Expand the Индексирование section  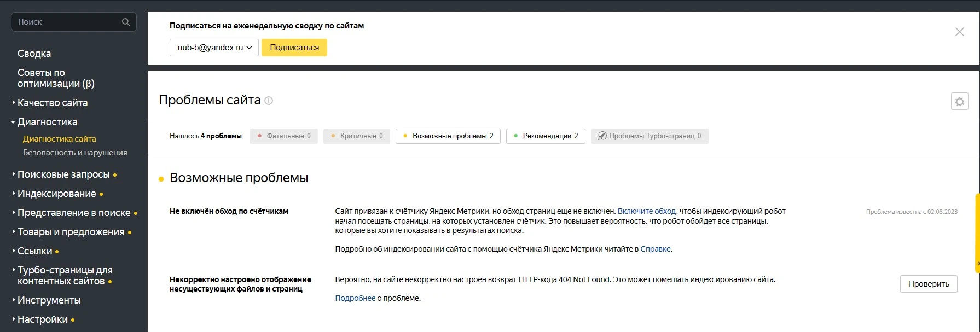click(x=57, y=194)
